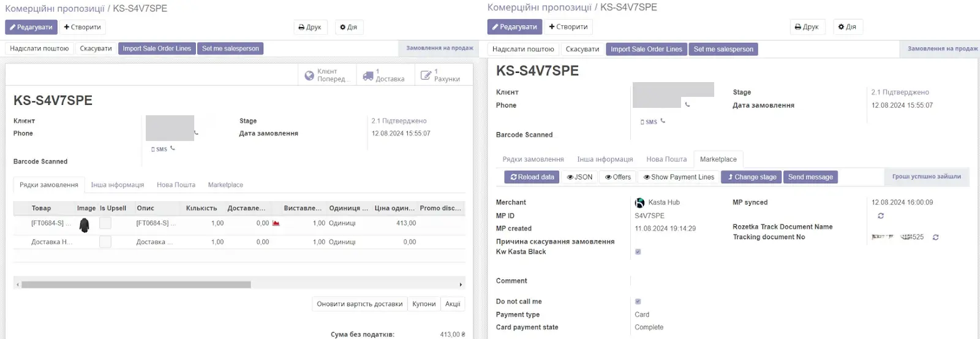Select Рядки замовлення tab in right window

pos(533,159)
